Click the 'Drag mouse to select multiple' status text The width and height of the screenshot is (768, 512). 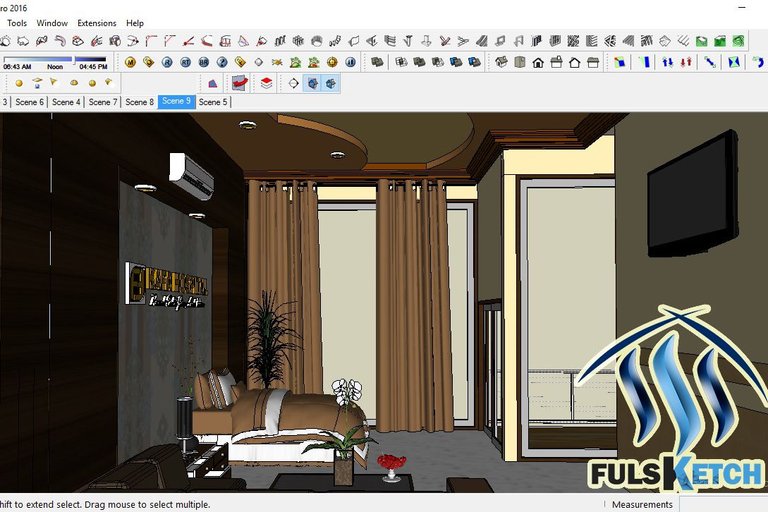pyautogui.click(x=147, y=504)
